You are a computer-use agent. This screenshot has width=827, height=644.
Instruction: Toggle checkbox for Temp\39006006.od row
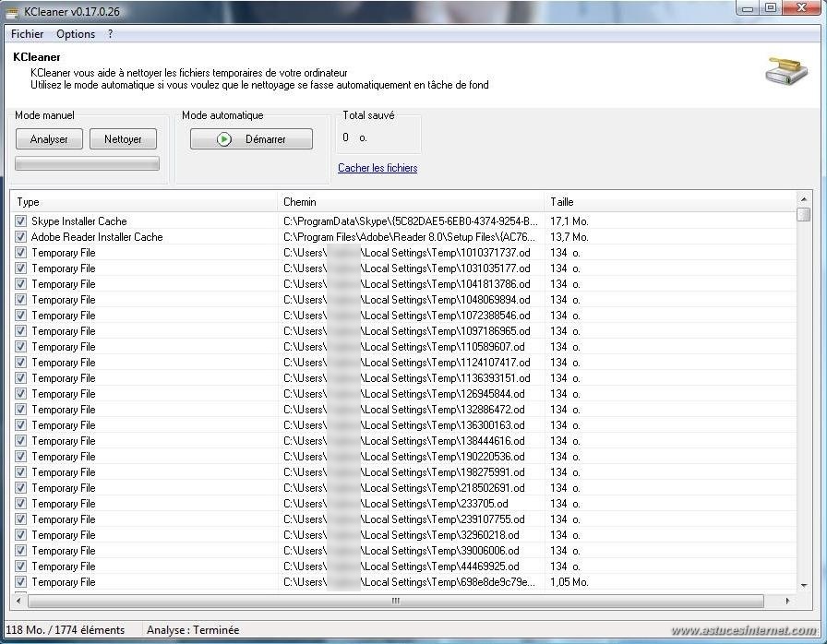click(x=20, y=550)
